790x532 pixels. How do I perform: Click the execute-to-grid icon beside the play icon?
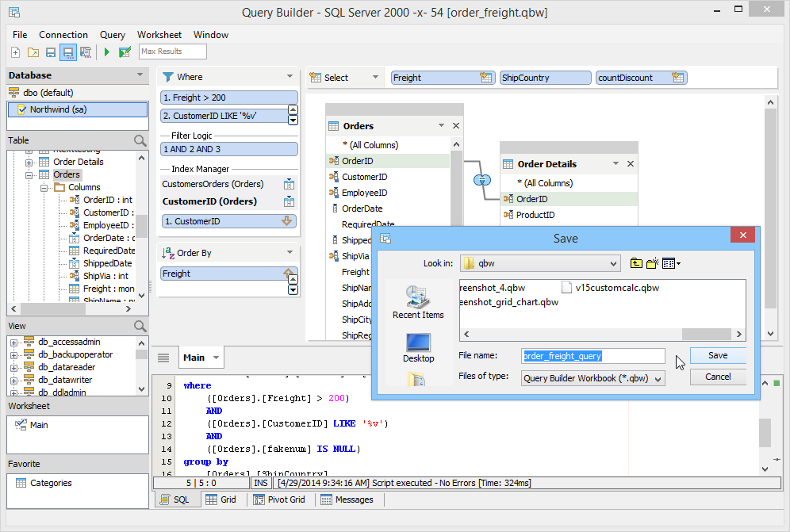click(x=125, y=52)
